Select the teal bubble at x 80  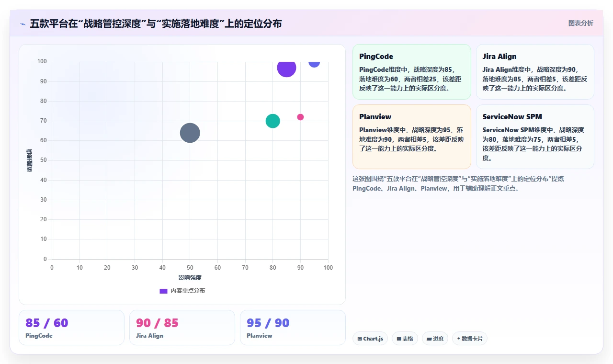272,121
